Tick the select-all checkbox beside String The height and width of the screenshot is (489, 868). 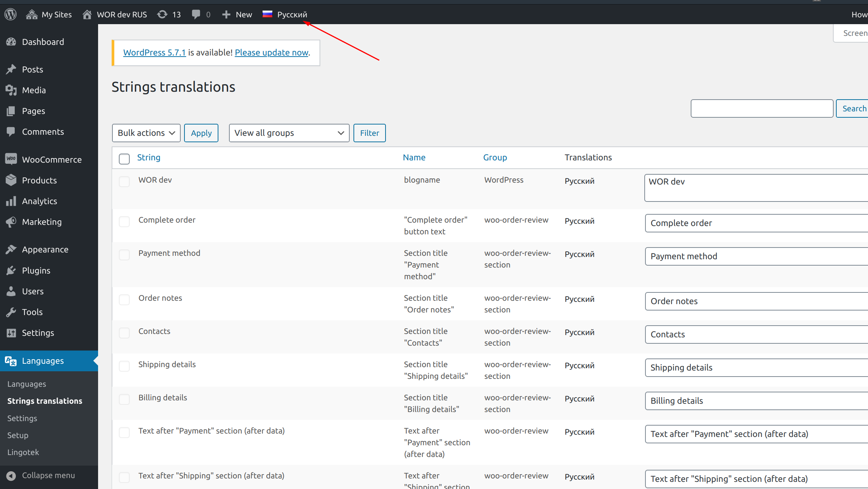click(124, 158)
